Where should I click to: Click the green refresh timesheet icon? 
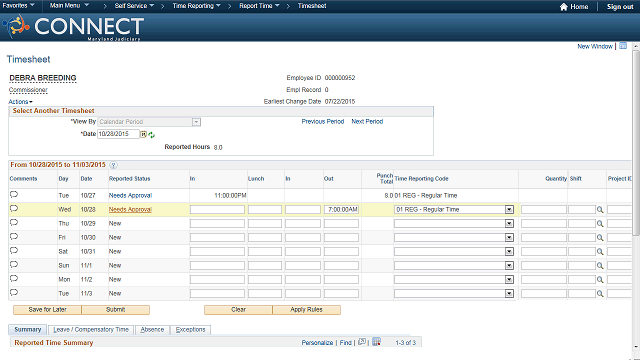pos(152,135)
